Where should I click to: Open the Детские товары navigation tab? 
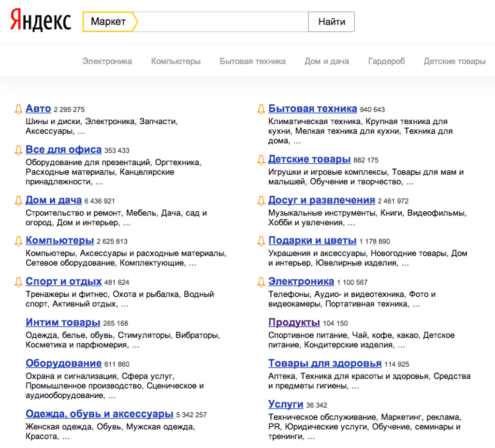[x=454, y=61]
